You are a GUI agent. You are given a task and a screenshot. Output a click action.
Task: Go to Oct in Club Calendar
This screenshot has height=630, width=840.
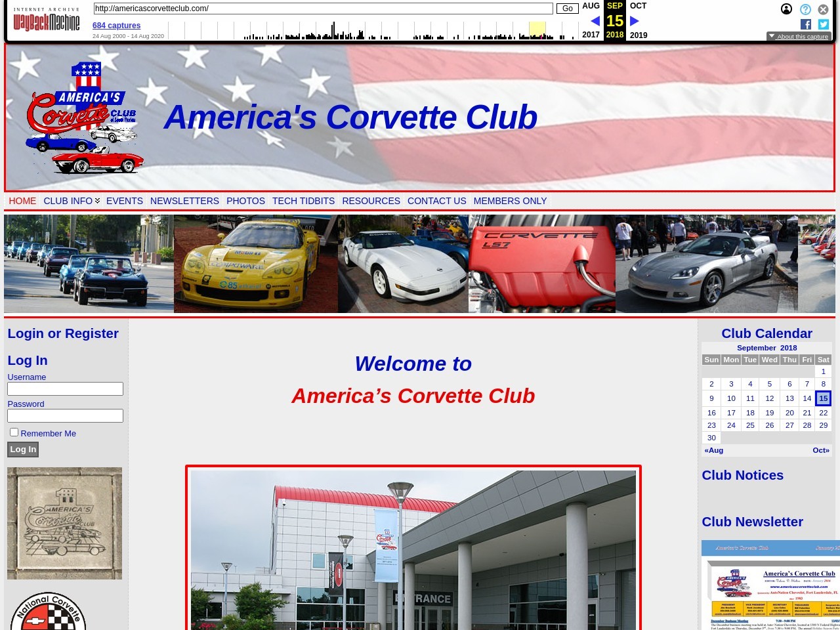(820, 450)
